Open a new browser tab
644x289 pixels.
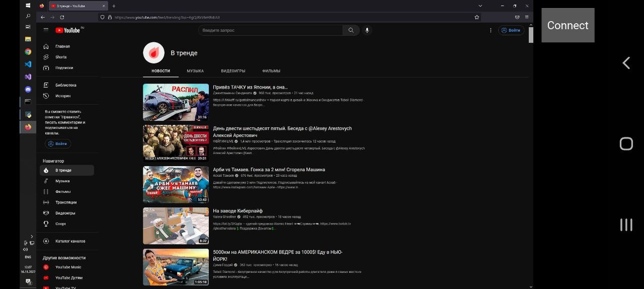pyautogui.click(x=114, y=6)
